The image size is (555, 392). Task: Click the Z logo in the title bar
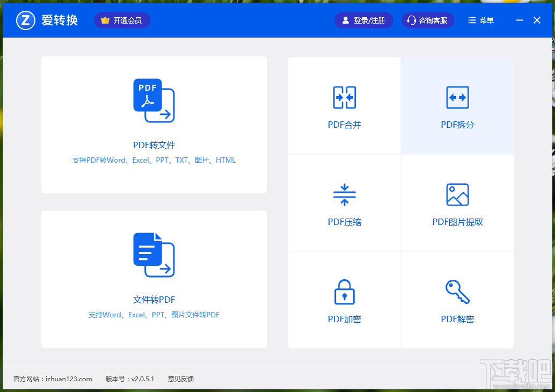25,20
